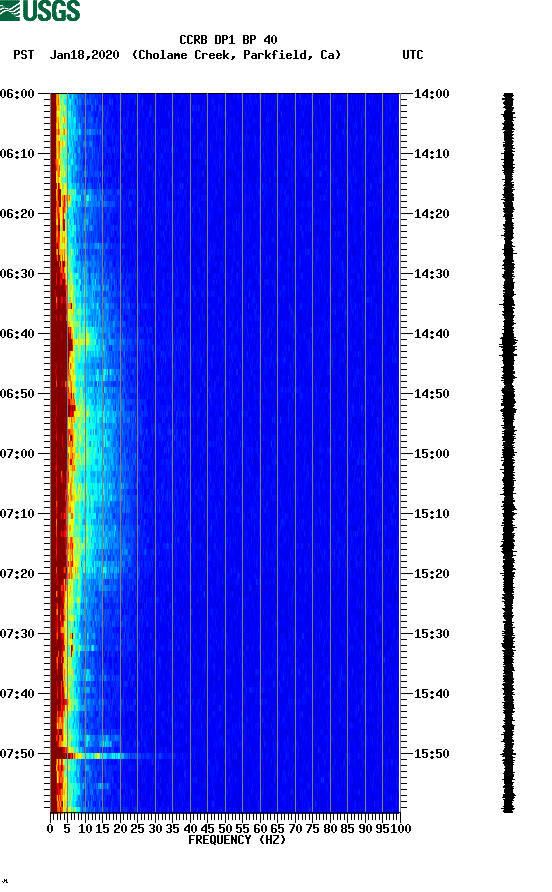Screen dimensions: 552x892
Task: Click the 14:10 UTC time label
Action: click(431, 154)
